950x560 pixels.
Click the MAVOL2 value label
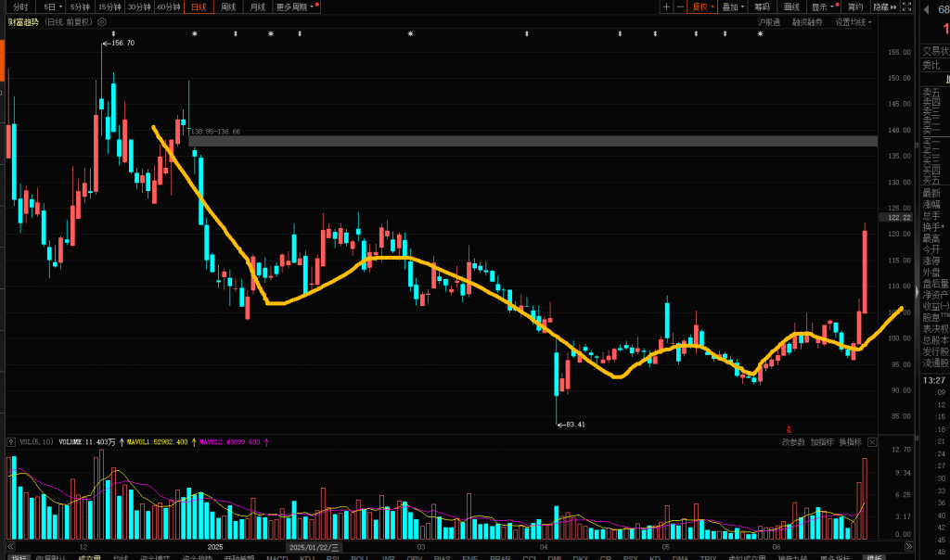pos(230,442)
